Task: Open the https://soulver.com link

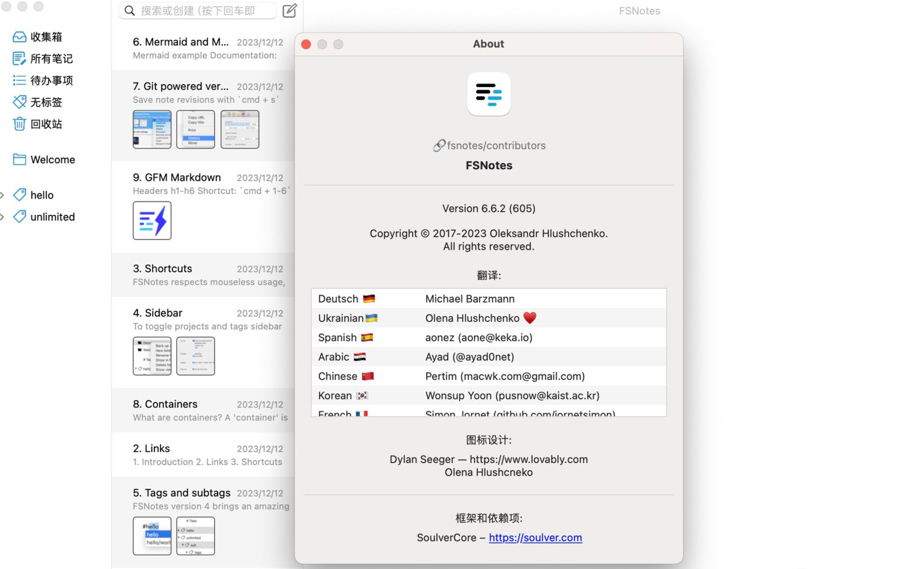Action: (536, 537)
